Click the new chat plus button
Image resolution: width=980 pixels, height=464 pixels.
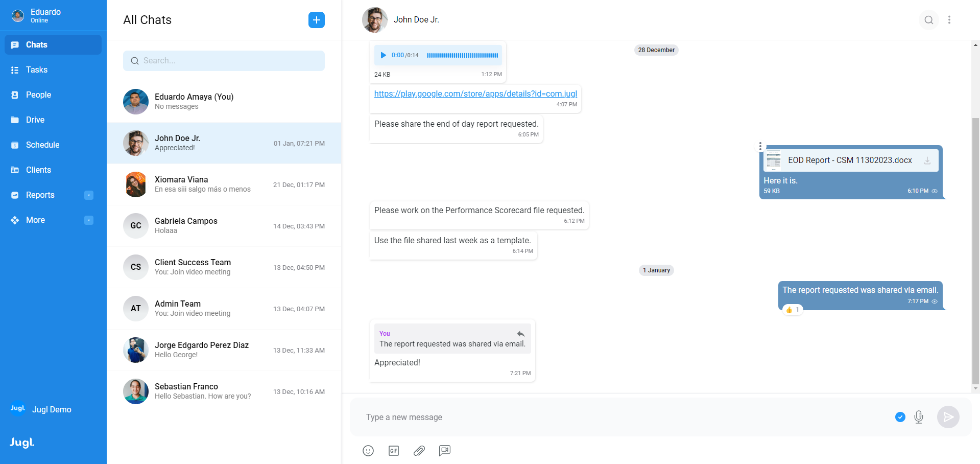click(317, 20)
